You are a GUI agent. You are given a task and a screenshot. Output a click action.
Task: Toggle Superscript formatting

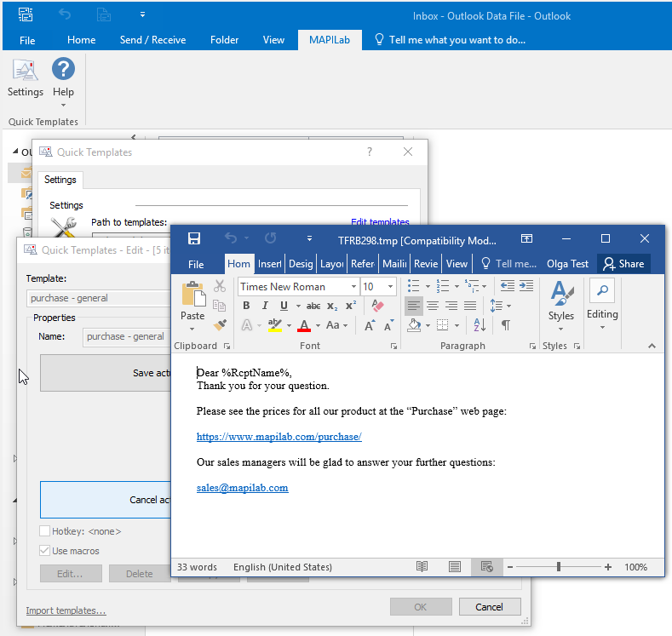351,306
